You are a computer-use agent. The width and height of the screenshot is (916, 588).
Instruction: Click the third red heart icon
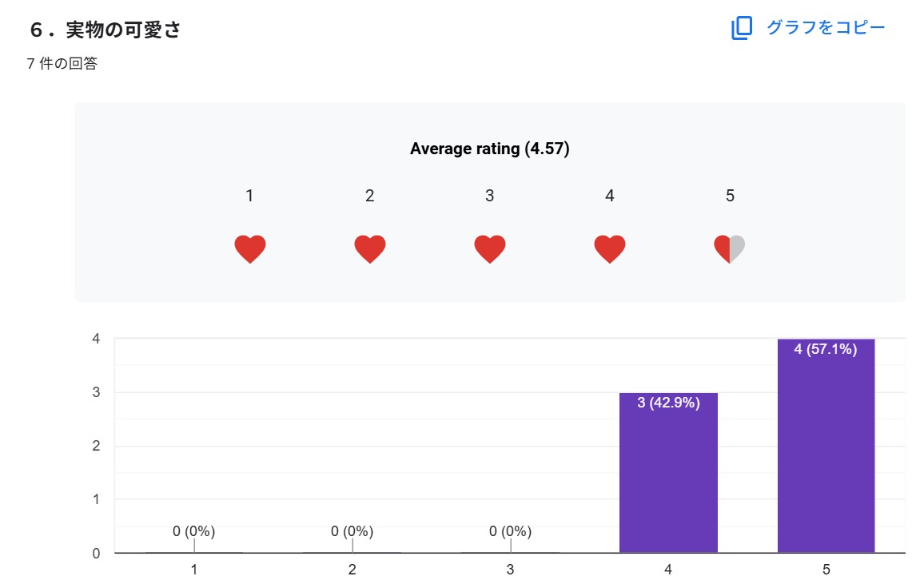[490, 249]
